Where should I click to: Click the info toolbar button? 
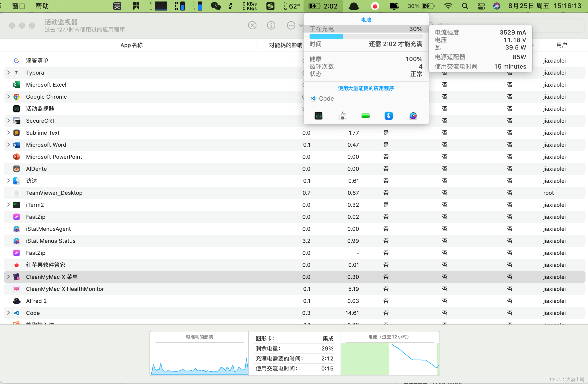click(x=271, y=25)
